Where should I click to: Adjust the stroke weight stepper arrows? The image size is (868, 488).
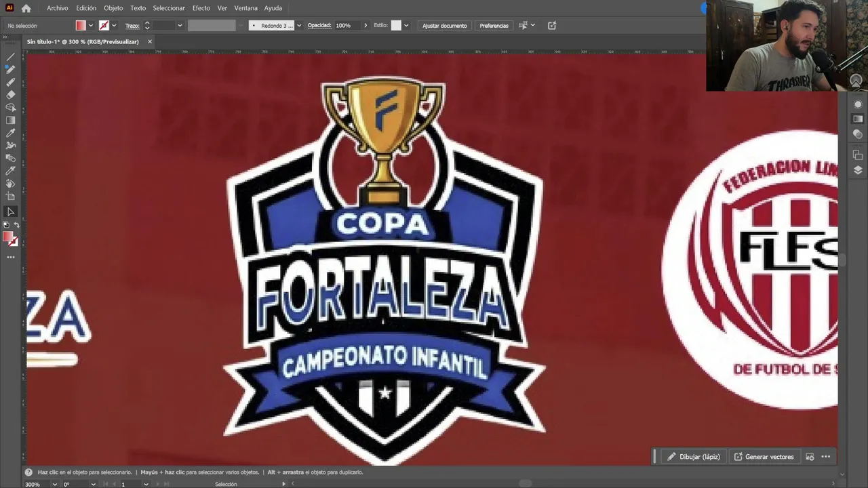(x=146, y=26)
